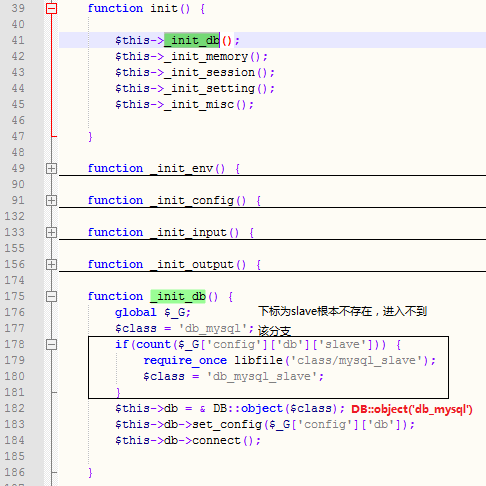
Task: Click line number 41 in gutter
Action: 18,40
